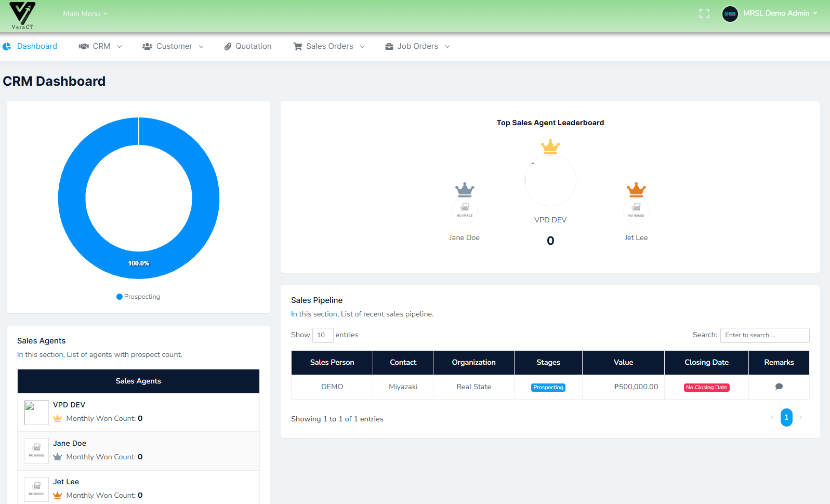The image size is (830, 504).
Task: Go to next pipeline page arrow
Action: tap(801, 418)
